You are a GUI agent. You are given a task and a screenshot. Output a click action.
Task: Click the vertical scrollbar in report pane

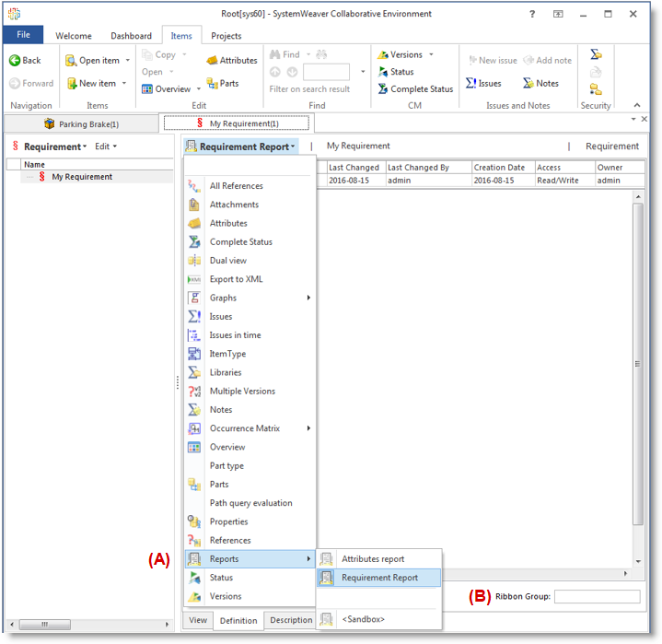(x=638, y=363)
